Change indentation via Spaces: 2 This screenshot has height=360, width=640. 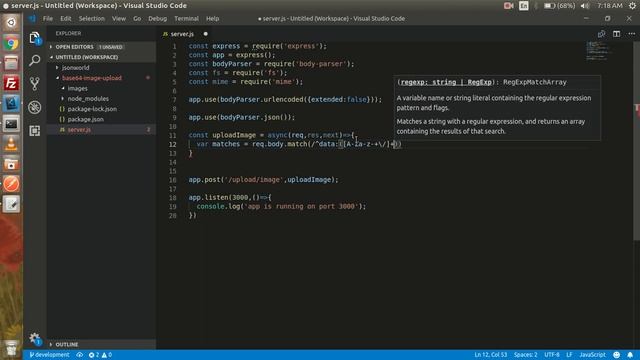click(525, 355)
